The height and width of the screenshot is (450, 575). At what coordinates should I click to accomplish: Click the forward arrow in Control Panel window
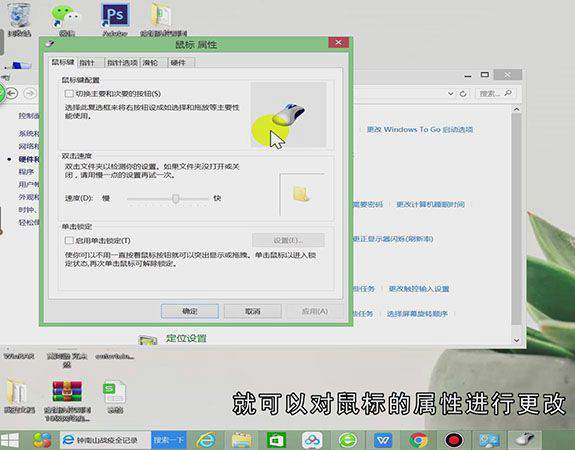tap(30, 94)
